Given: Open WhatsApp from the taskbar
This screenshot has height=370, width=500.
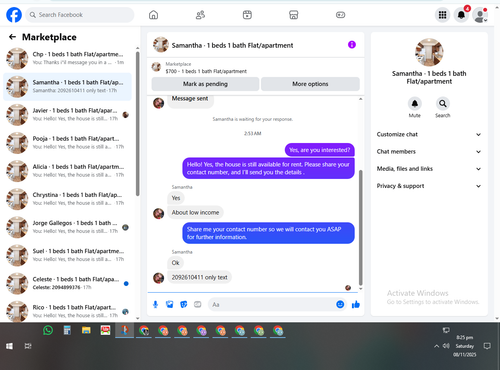Looking at the screenshot, I should pos(48,330).
